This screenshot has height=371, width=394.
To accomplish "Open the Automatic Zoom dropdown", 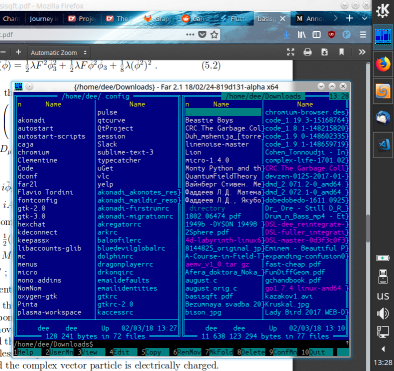I will pyautogui.click(x=58, y=53).
